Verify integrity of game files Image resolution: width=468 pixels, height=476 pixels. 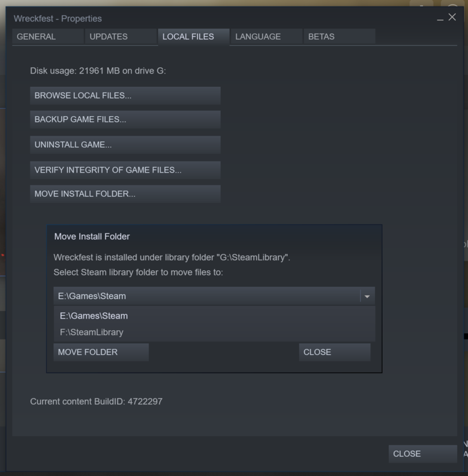pyautogui.click(x=125, y=170)
